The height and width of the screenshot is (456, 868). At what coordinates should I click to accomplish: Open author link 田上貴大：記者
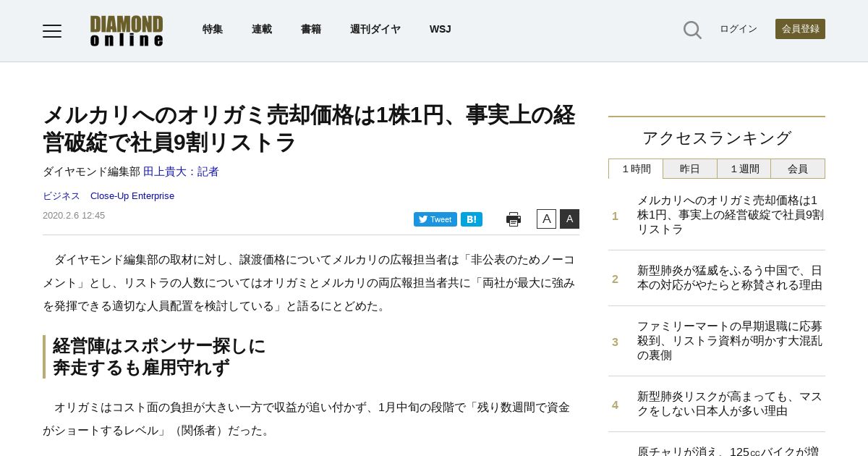181,172
